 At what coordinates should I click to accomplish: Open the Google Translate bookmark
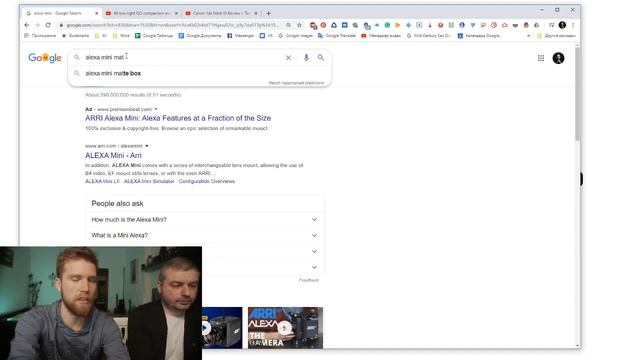pos(337,36)
